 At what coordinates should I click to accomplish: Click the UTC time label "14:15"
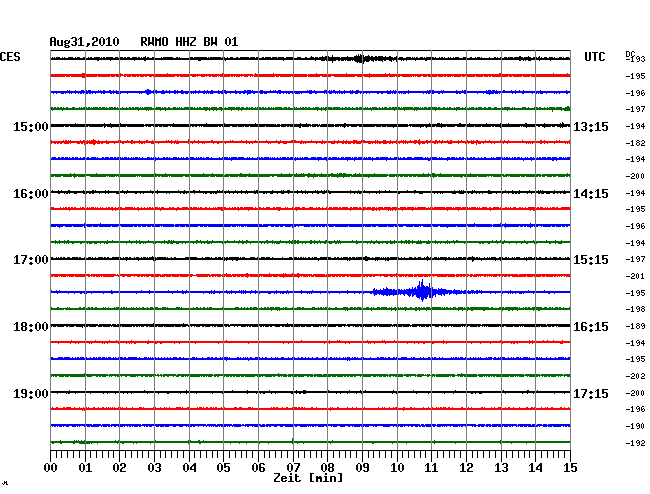[591, 194]
